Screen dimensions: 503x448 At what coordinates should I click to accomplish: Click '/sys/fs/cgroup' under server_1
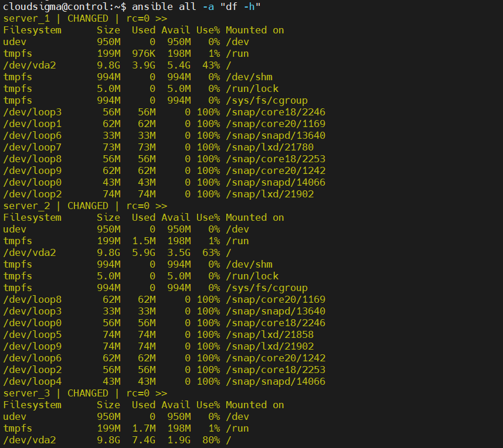pyautogui.click(x=267, y=100)
